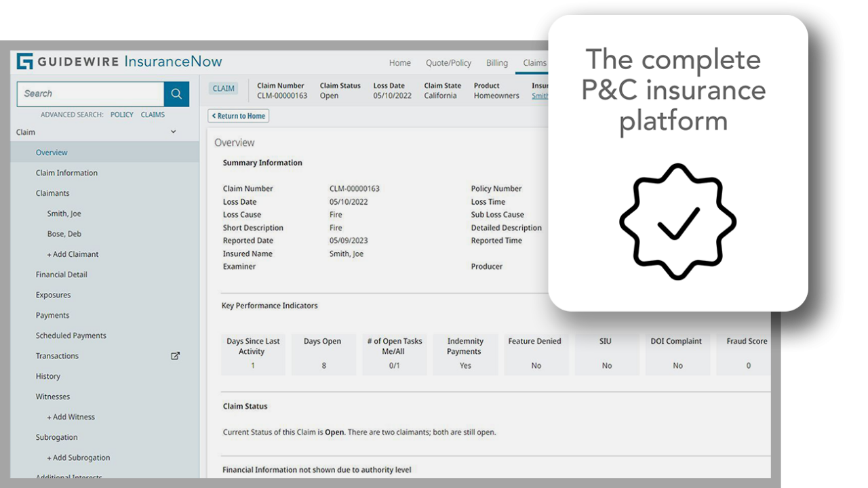Collapse the Claim section chevron
The width and height of the screenshot is (868, 488).
[173, 132]
